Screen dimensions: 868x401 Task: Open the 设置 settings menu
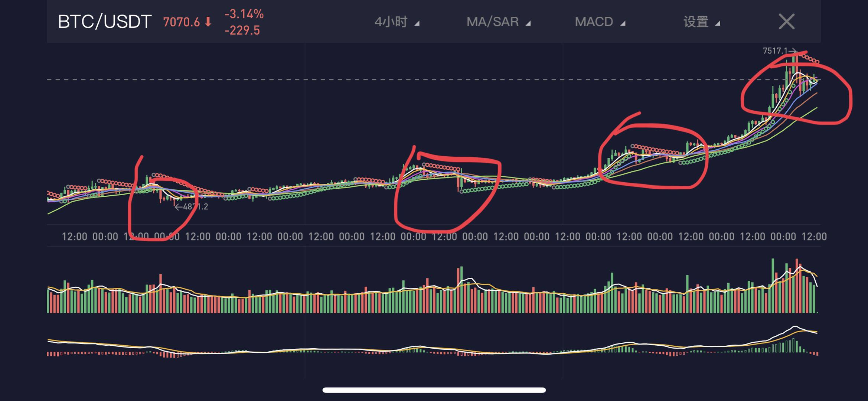[702, 22]
